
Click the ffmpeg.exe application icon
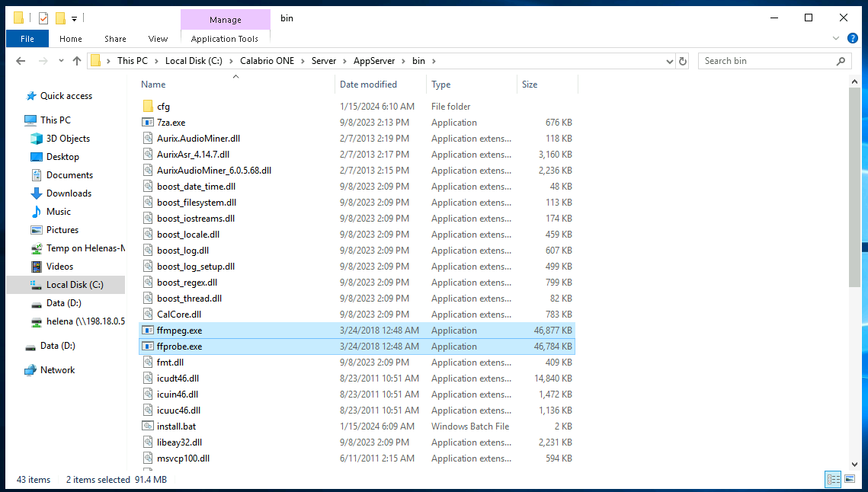148,331
